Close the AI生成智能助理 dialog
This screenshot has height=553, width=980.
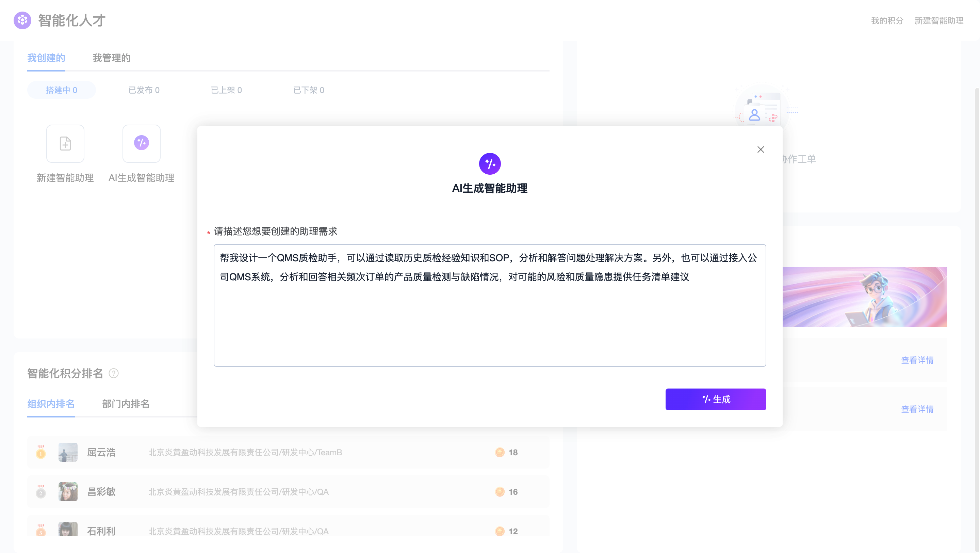coord(761,149)
